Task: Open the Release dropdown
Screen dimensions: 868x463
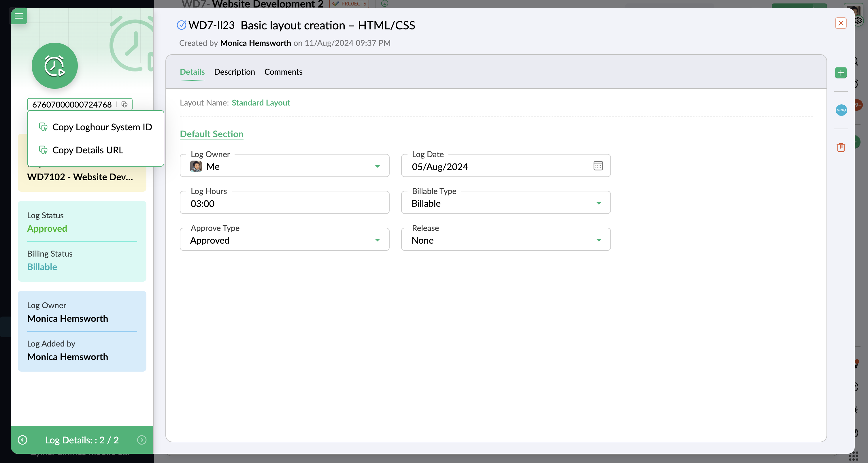Action: 599,240
